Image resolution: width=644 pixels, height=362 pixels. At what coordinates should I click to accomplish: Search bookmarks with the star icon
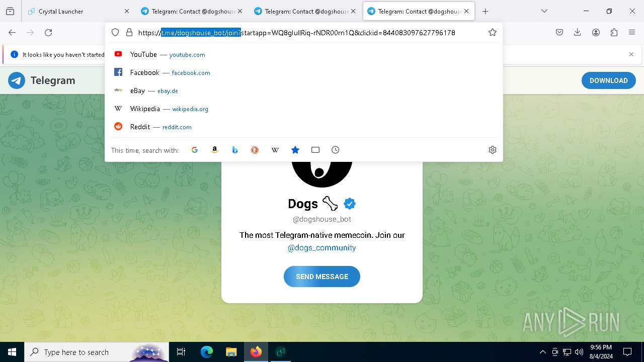click(x=295, y=150)
